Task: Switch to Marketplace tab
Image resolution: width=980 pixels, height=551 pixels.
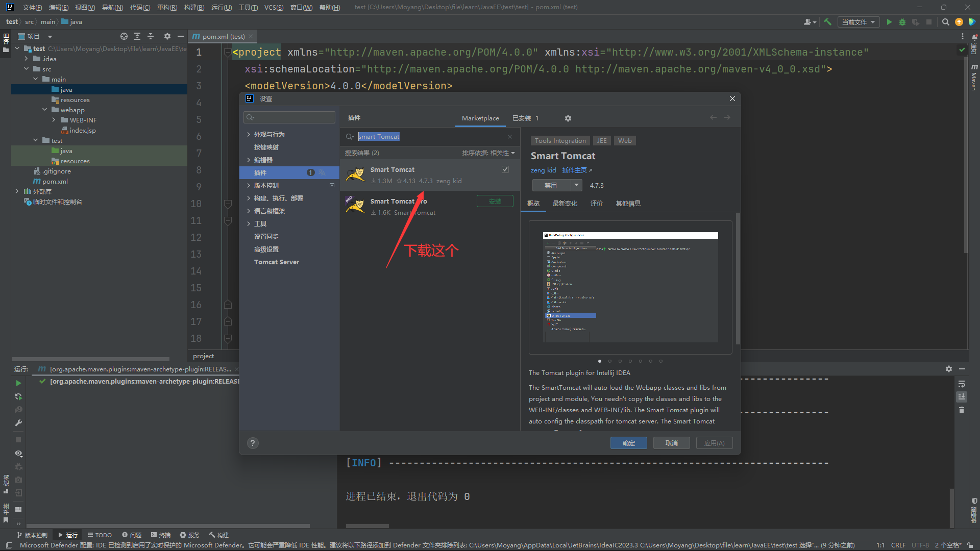Action: point(480,118)
